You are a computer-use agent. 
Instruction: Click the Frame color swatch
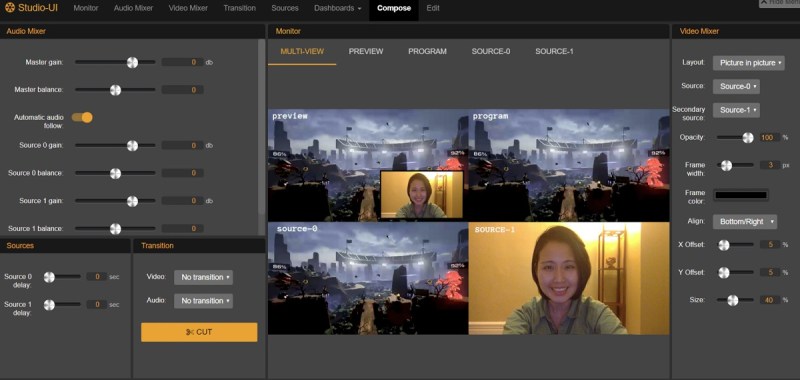click(741, 195)
